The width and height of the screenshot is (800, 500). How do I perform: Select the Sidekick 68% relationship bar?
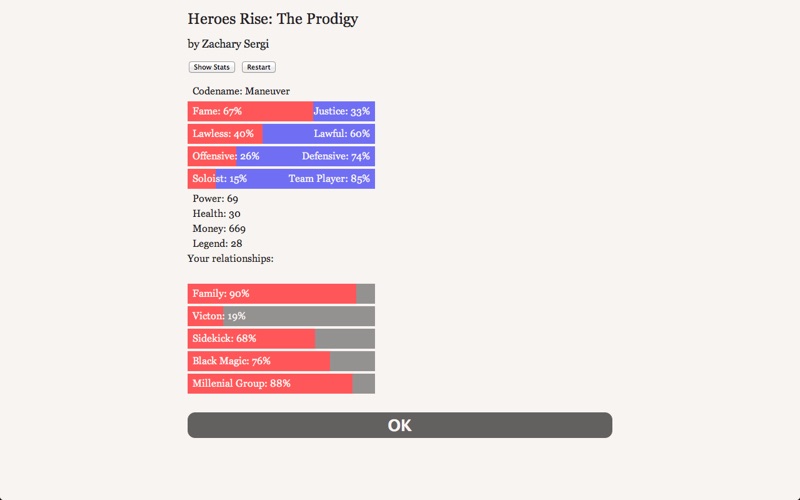click(250, 339)
